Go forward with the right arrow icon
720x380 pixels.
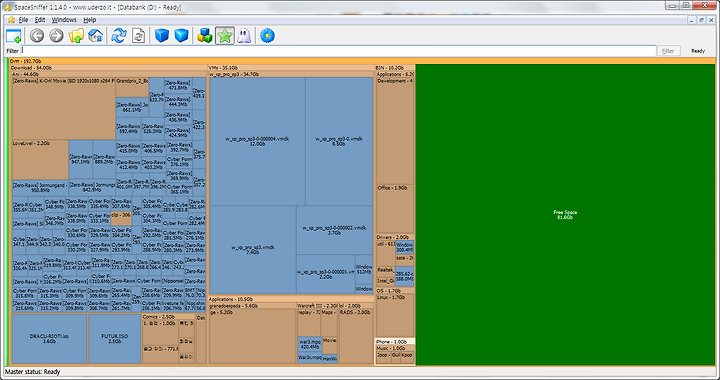click(x=56, y=36)
